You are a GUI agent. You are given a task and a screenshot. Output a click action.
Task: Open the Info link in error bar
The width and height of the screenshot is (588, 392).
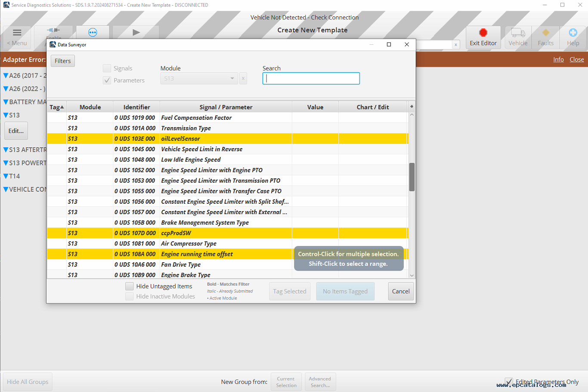(x=558, y=59)
